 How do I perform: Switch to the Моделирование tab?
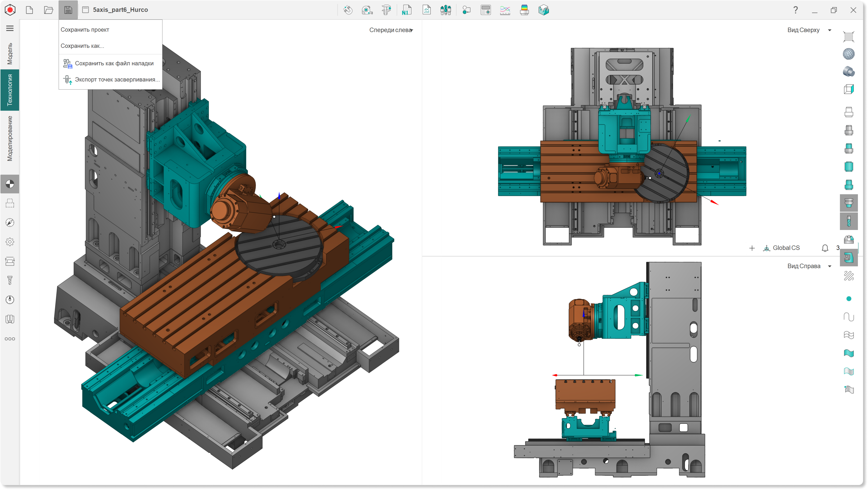[10, 138]
